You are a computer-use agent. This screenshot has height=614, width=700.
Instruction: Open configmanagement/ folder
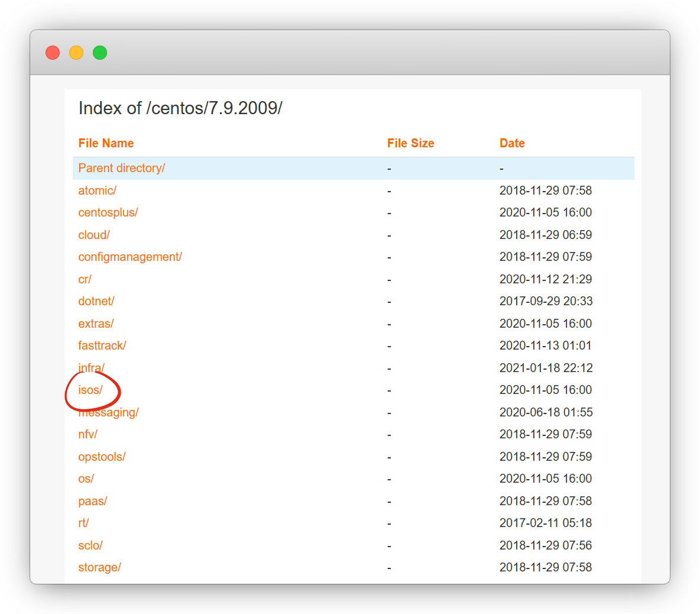[x=129, y=257]
